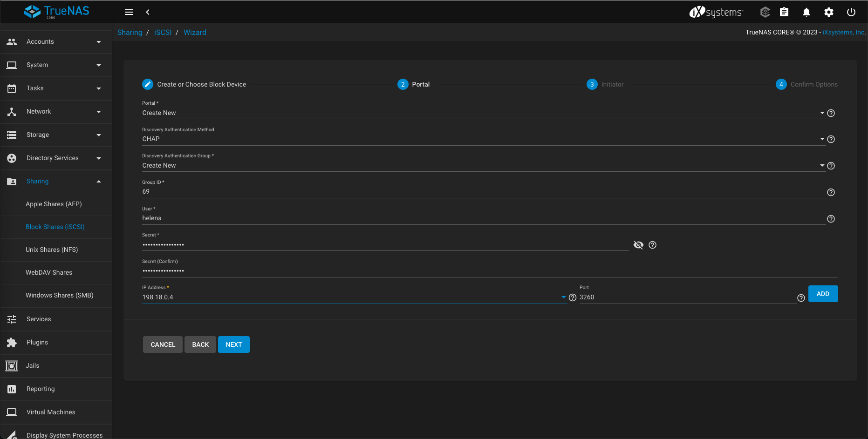Screen dimensions: 868x439
Task: Toggle the hamburger sidebar menu
Action: point(129,12)
